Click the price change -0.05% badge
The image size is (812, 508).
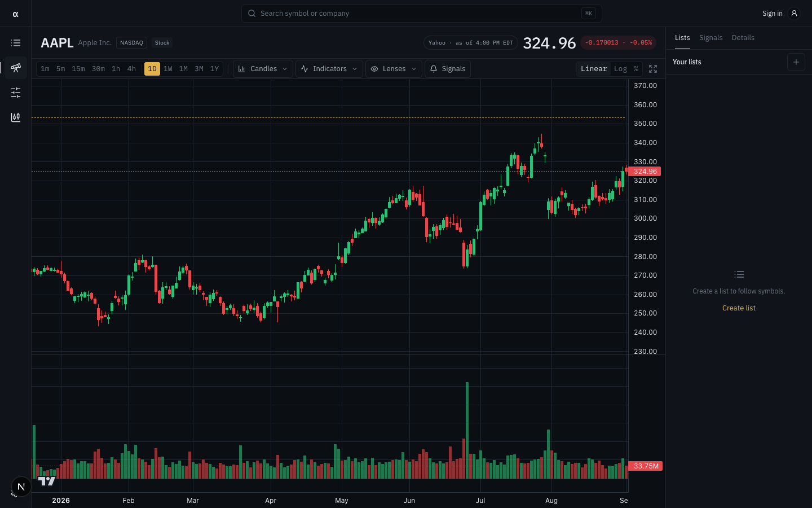619,43
